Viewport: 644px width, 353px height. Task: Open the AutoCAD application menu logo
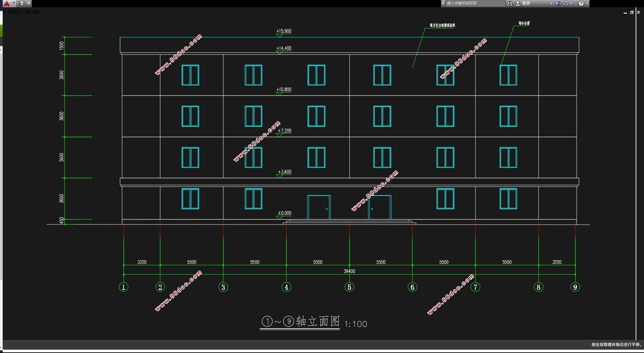pos(6,3)
